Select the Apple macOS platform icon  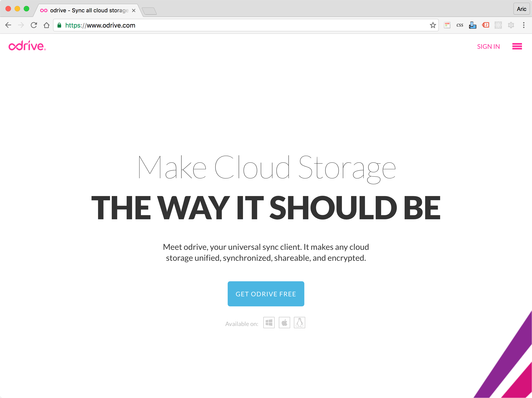click(284, 323)
